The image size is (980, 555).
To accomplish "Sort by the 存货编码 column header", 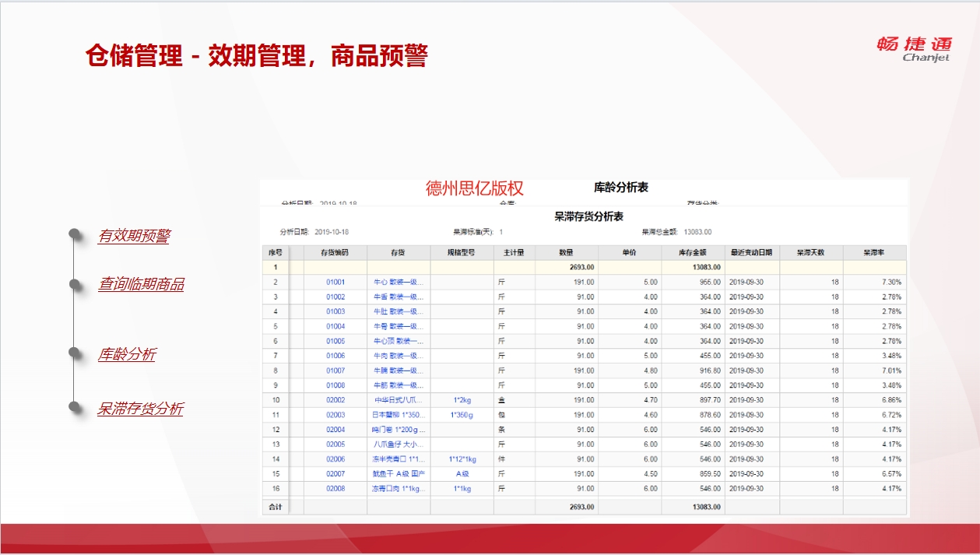I will click(335, 252).
